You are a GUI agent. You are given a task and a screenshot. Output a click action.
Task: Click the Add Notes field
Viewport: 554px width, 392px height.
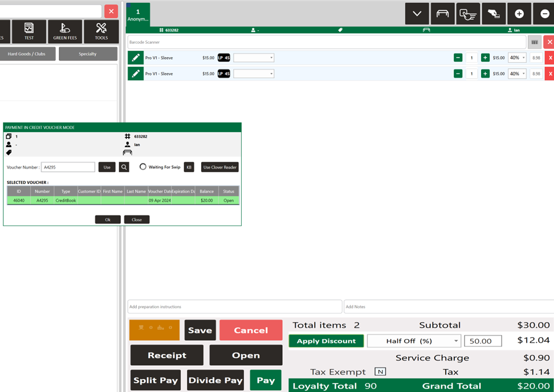tap(449, 307)
